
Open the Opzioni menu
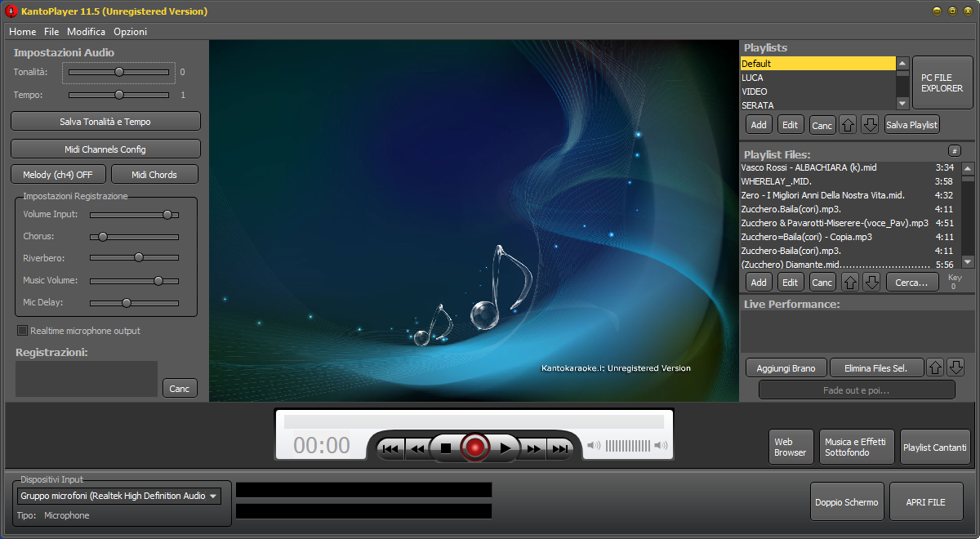[x=129, y=31]
